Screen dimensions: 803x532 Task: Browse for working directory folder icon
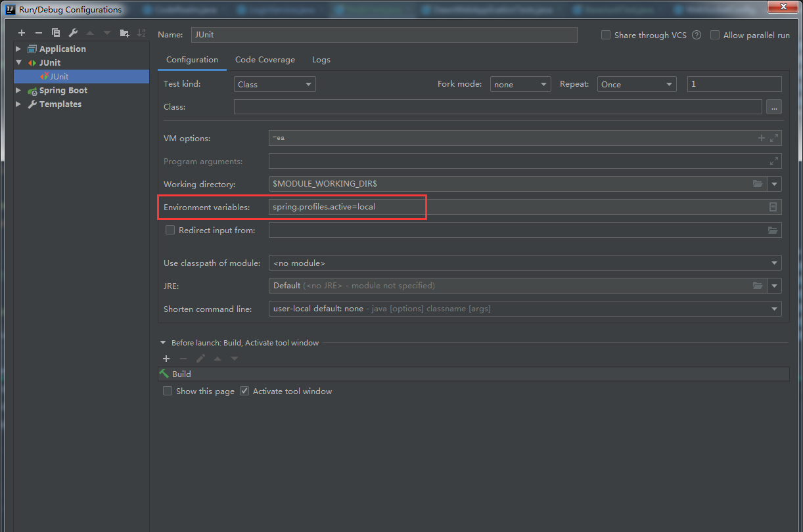758,184
